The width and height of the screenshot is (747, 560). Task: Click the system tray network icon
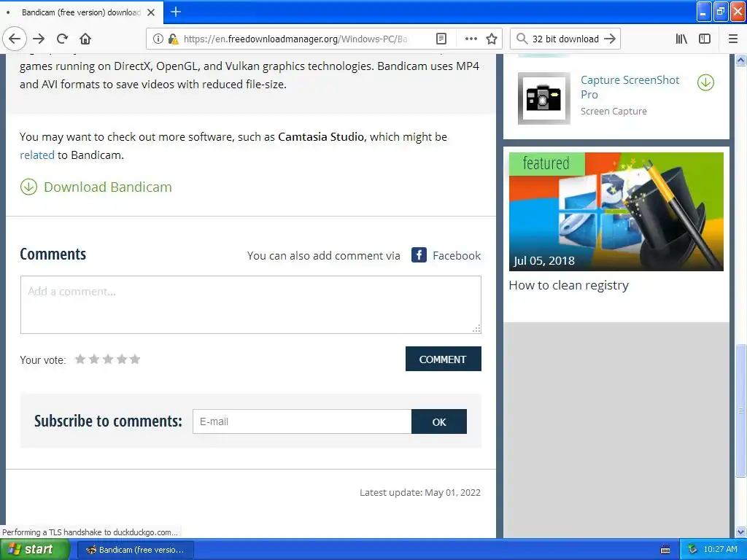[x=693, y=550]
